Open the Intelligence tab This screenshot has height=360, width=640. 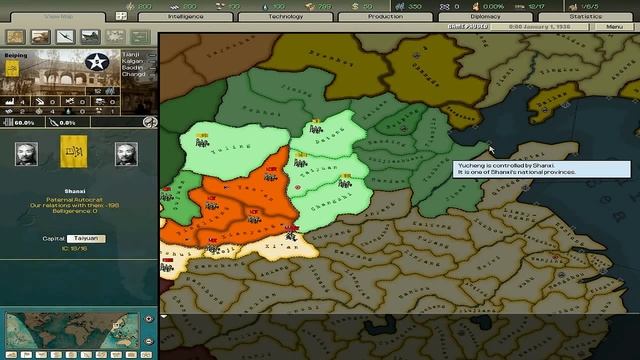185,17
